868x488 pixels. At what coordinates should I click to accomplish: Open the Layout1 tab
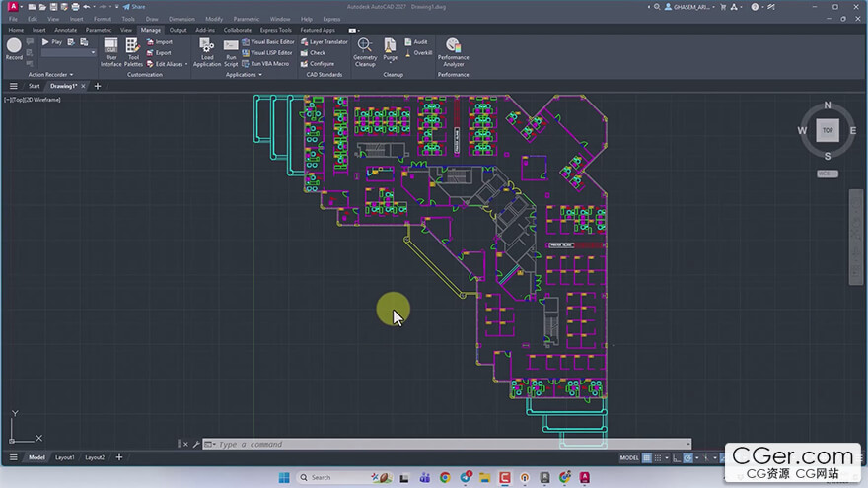(x=65, y=457)
